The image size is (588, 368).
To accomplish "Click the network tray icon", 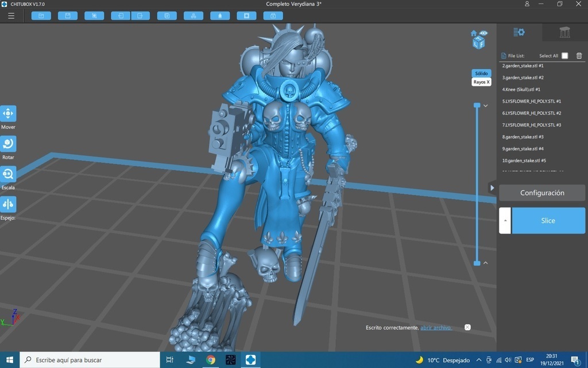I will point(499,360).
